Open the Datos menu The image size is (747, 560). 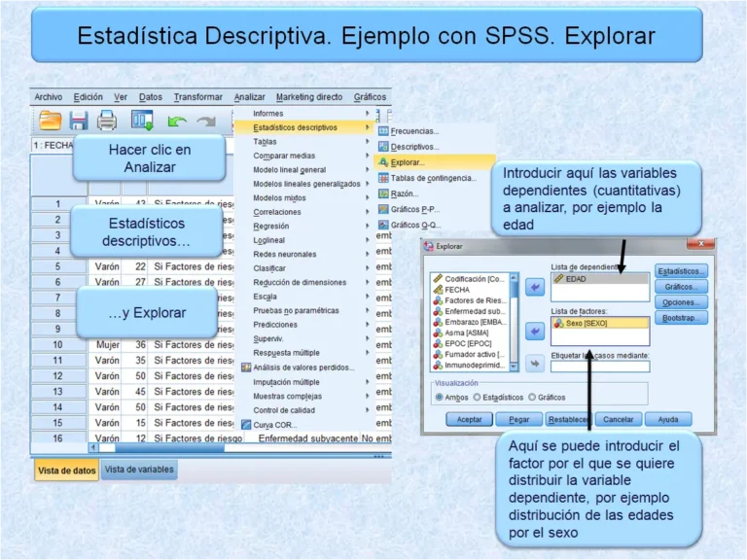tap(151, 96)
